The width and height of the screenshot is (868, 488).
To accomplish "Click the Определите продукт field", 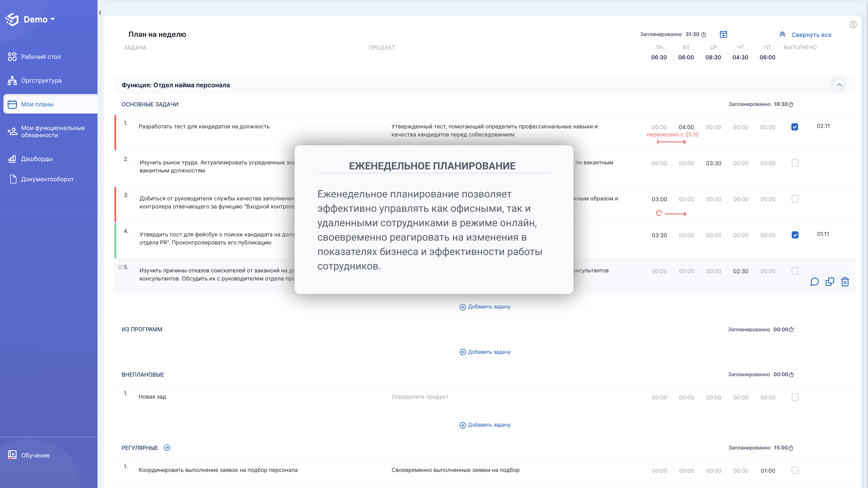I will pyautogui.click(x=420, y=397).
